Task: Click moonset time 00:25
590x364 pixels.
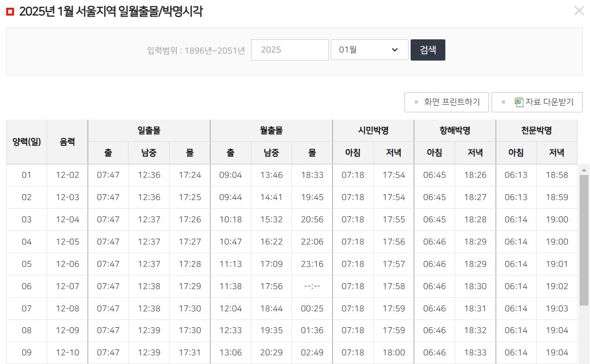Action: [x=312, y=309]
